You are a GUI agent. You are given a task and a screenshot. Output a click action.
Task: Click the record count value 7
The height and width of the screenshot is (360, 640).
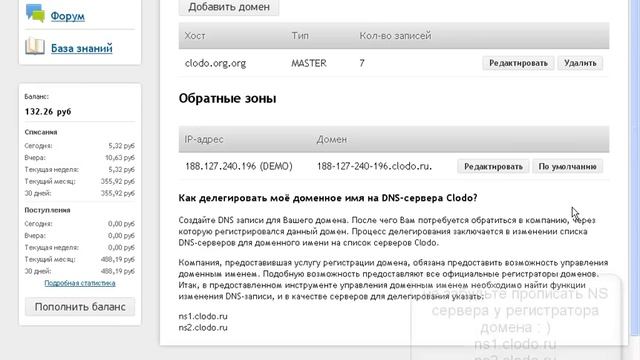pyautogui.click(x=362, y=63)
